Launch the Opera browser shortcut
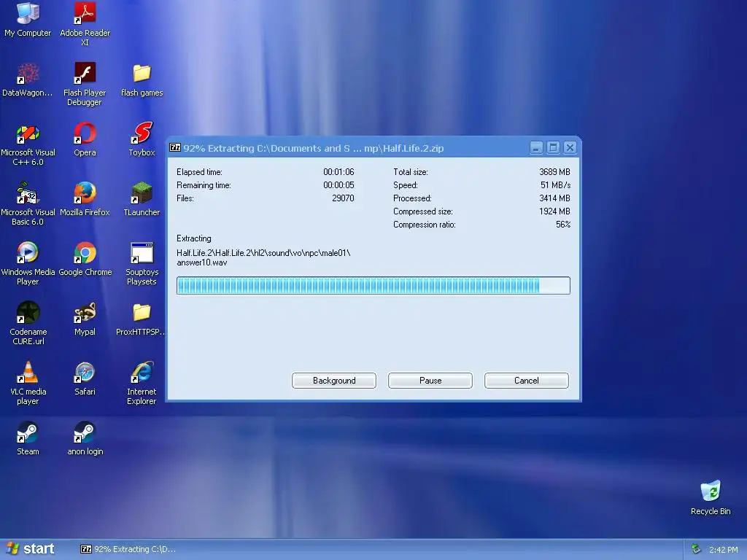Screen dimensions: 747x560 click(x=85, y=139)
